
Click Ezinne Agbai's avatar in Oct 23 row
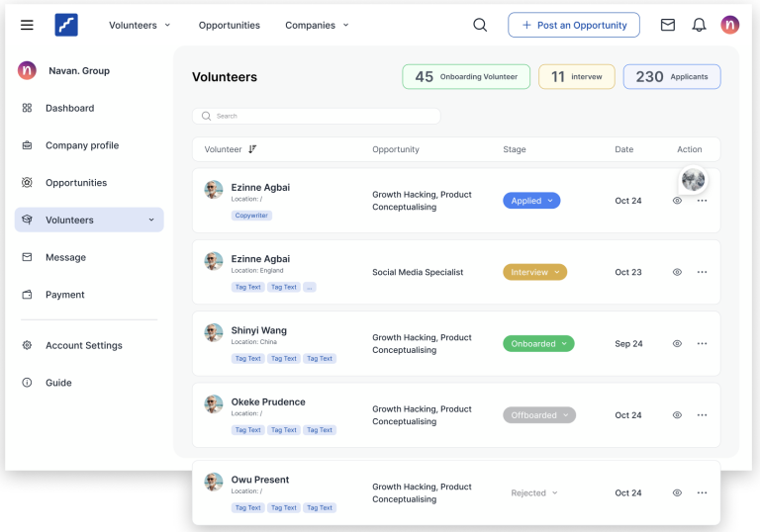(x=214, y=261)
